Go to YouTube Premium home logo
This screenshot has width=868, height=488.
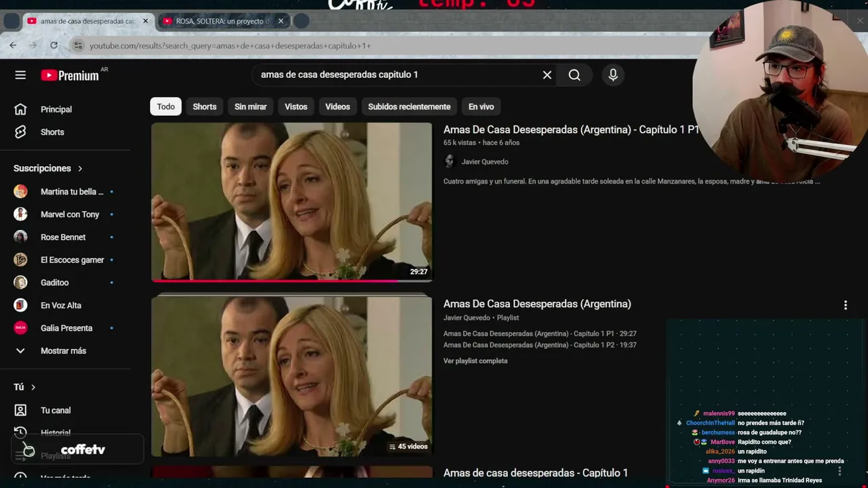(71, 75)
